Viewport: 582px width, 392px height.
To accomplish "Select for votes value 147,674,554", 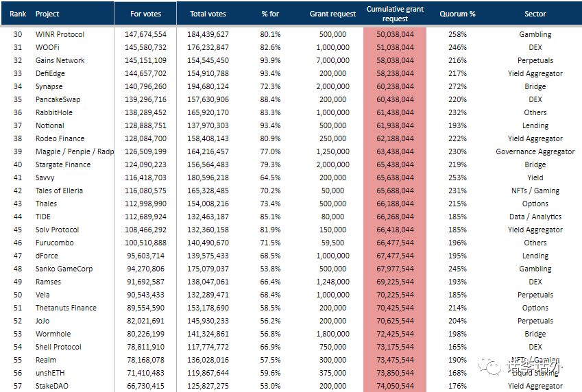I will pyautogui.click(x=145, y=34).
